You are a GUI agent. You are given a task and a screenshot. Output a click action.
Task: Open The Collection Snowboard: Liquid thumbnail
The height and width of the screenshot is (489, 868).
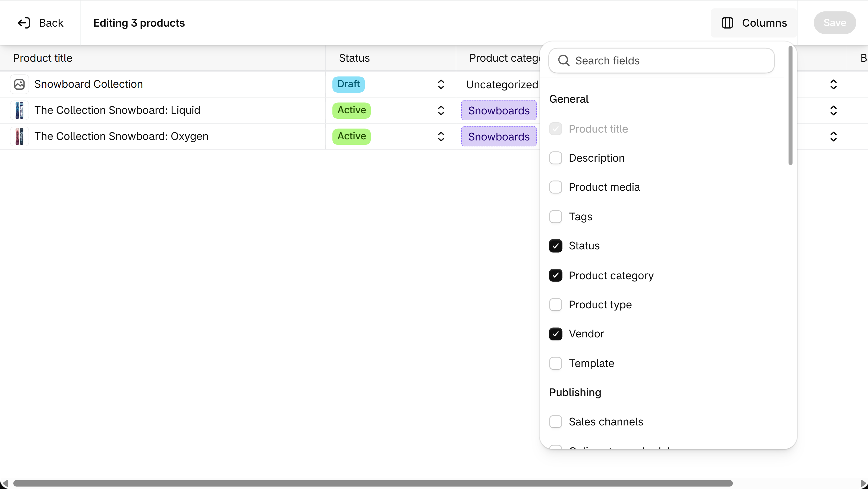click(x=20, y=110)
